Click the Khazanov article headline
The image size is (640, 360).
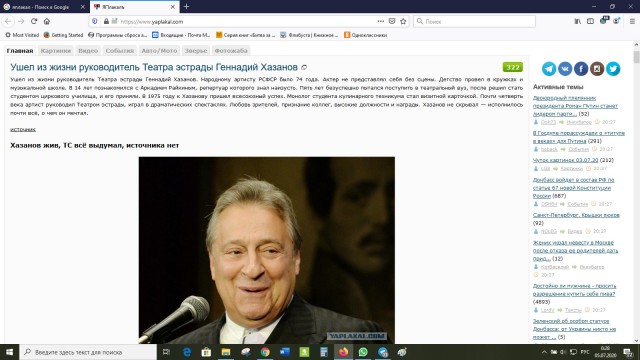(x=154, y=67)
